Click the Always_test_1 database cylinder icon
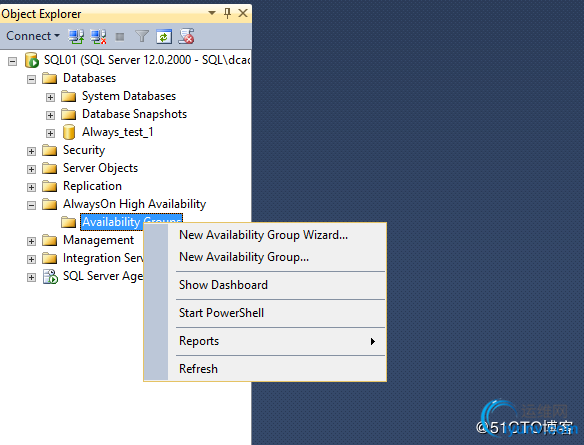 pyautogui.click(x=69, y=132)
